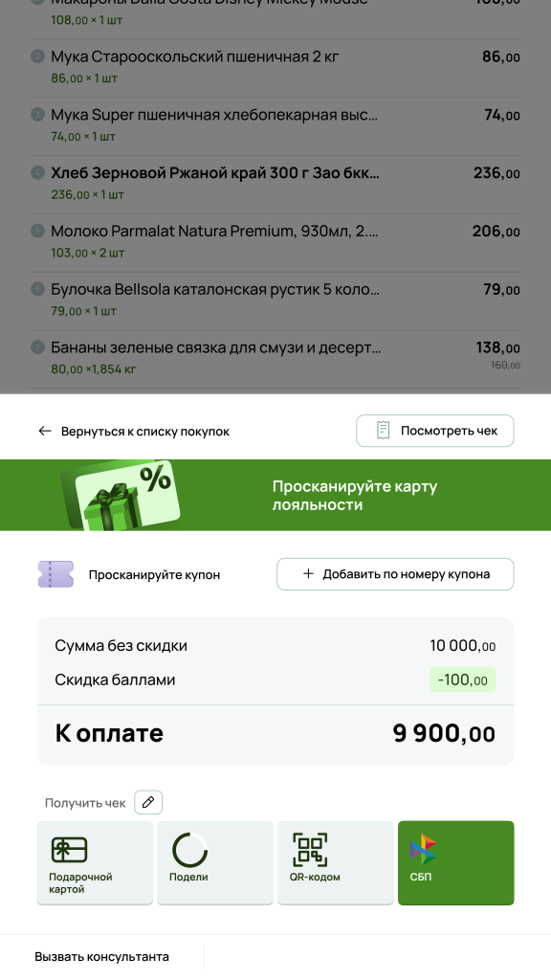Tap the gift card percent image
This screenshot has width=551, height=980.
[120, 496]
